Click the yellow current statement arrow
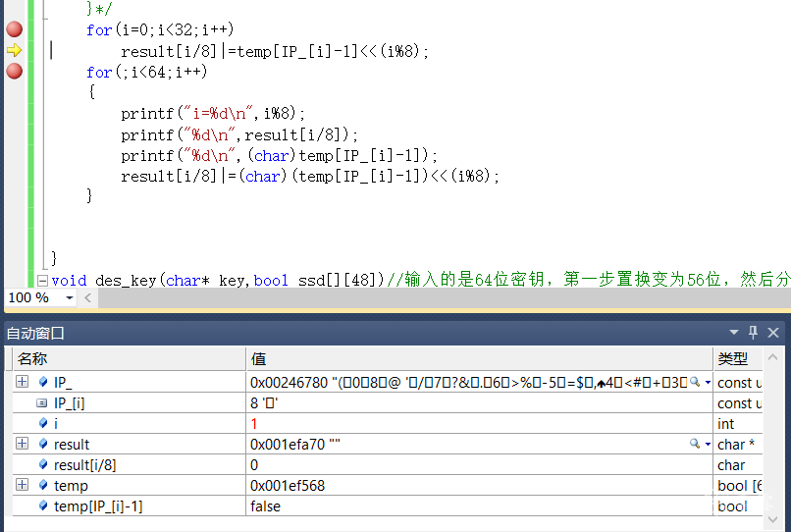The image size is (791, 532). pyautogui.click(x=14, y=50)
